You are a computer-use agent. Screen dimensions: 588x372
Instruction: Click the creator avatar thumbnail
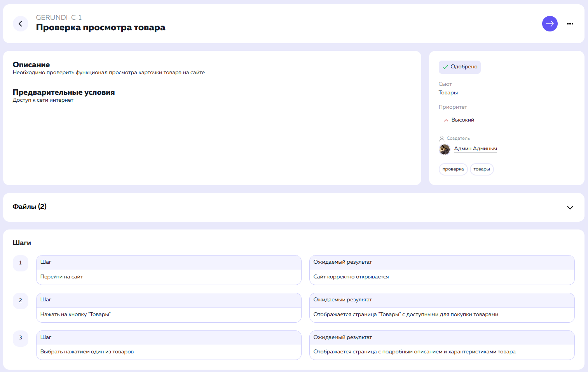point(444,149)
